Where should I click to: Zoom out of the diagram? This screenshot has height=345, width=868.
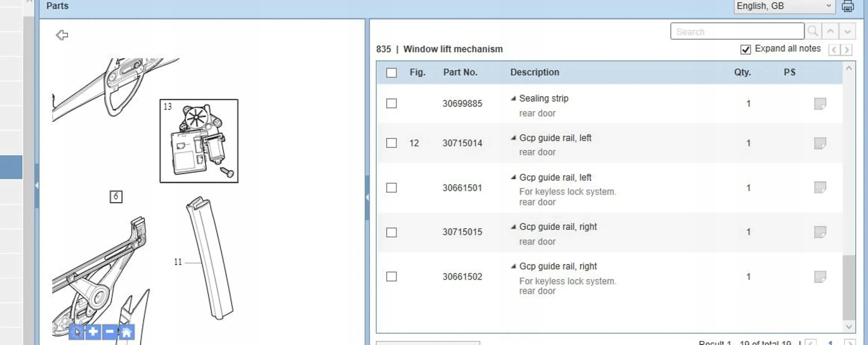(110, 332)
